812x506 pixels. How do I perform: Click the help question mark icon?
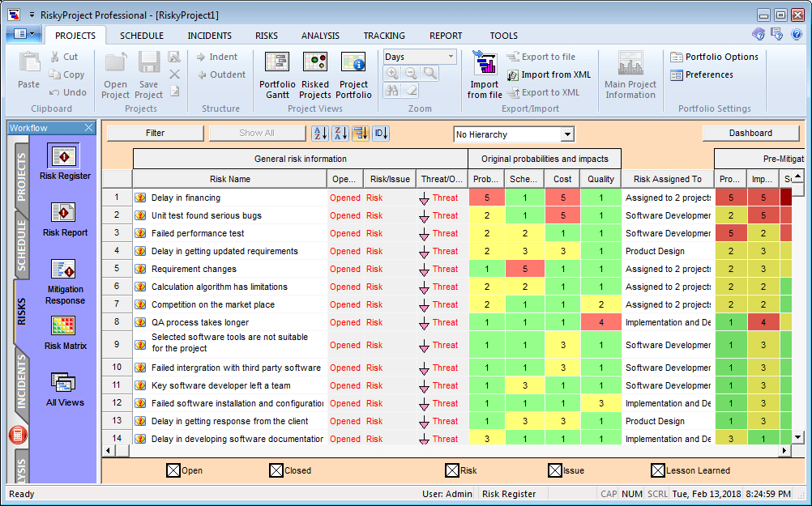pyautogui.click(x=797, y=35)
